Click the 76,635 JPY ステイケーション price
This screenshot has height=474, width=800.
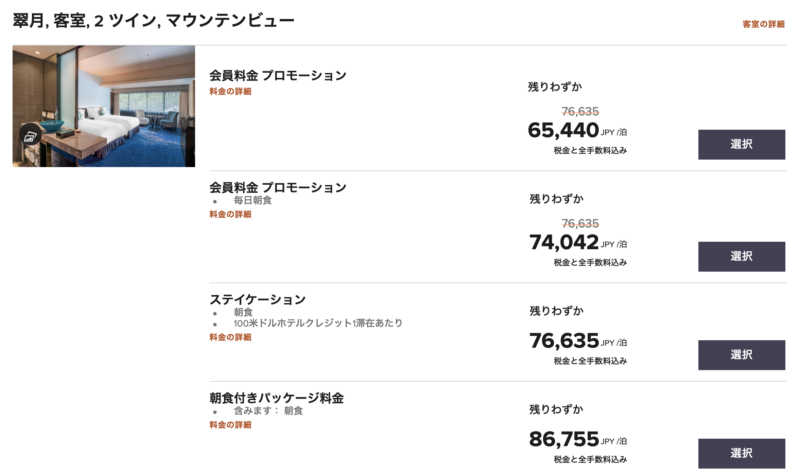coord(564,341)
